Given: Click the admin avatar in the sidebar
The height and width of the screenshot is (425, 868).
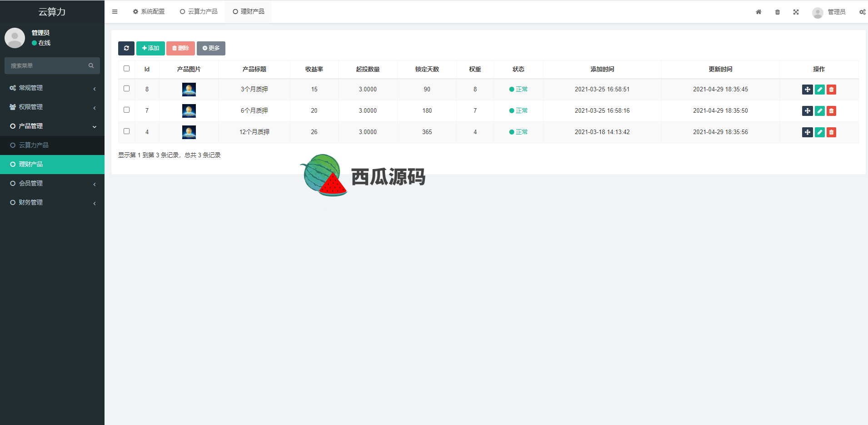Looking at the screenshot, I should (x=15, y=38).
